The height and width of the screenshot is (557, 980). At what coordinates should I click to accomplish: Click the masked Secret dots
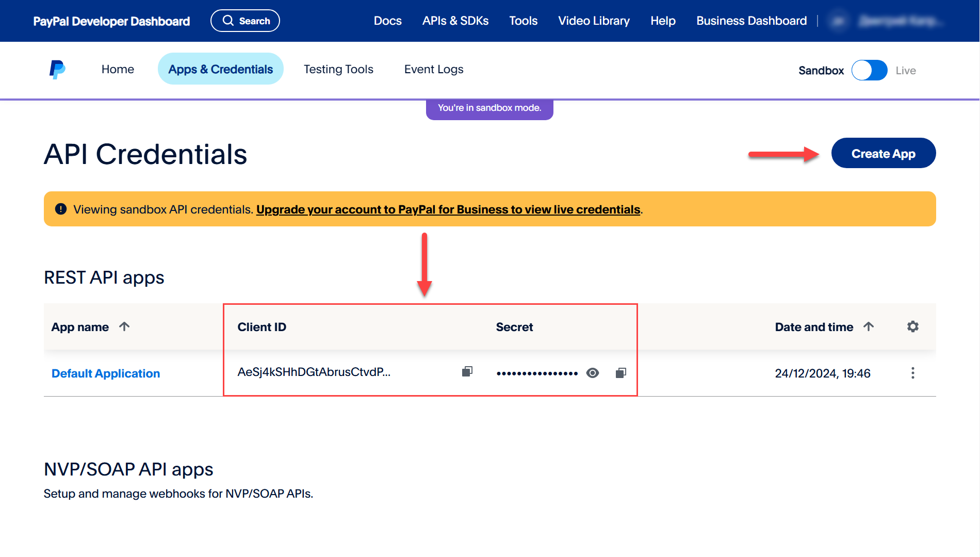coord(537,373)
